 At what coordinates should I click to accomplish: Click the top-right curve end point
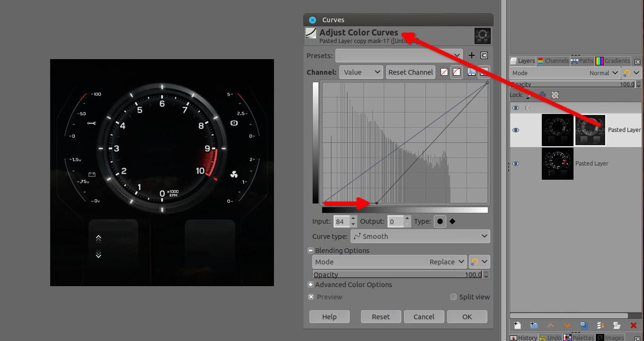(x=487, y=83)
